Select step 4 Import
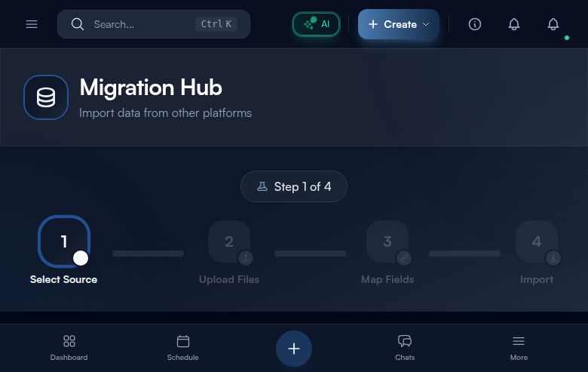This screenshot has width=588, height=372. [x=537, y=242]
